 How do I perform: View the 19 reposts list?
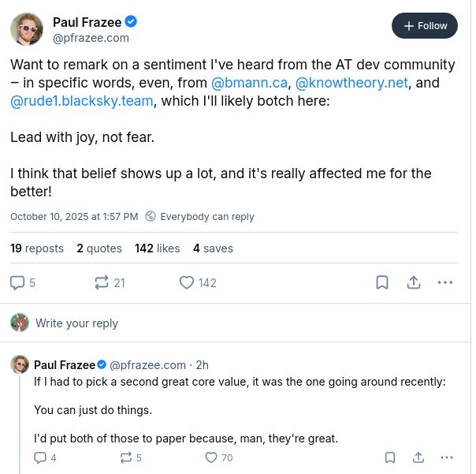37,248
